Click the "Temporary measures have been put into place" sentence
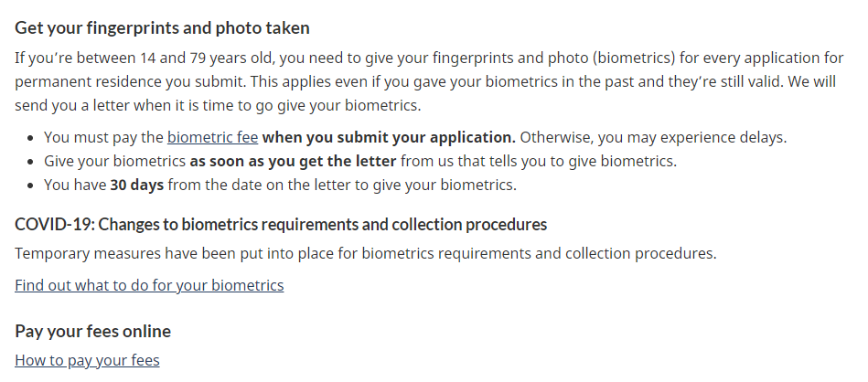This screenshot has width=868, height=382. tap(365, 253)
